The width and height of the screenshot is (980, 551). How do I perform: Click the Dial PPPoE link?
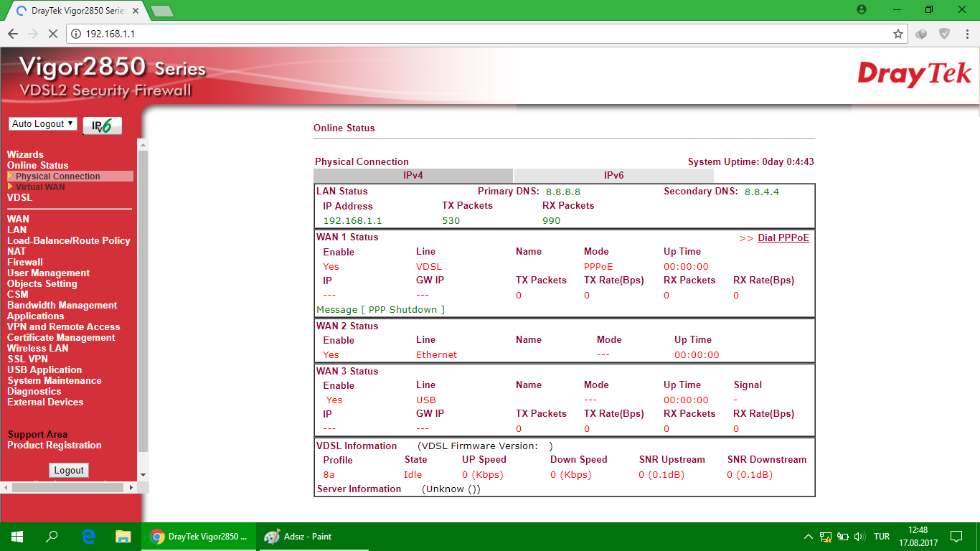(783, 238)
